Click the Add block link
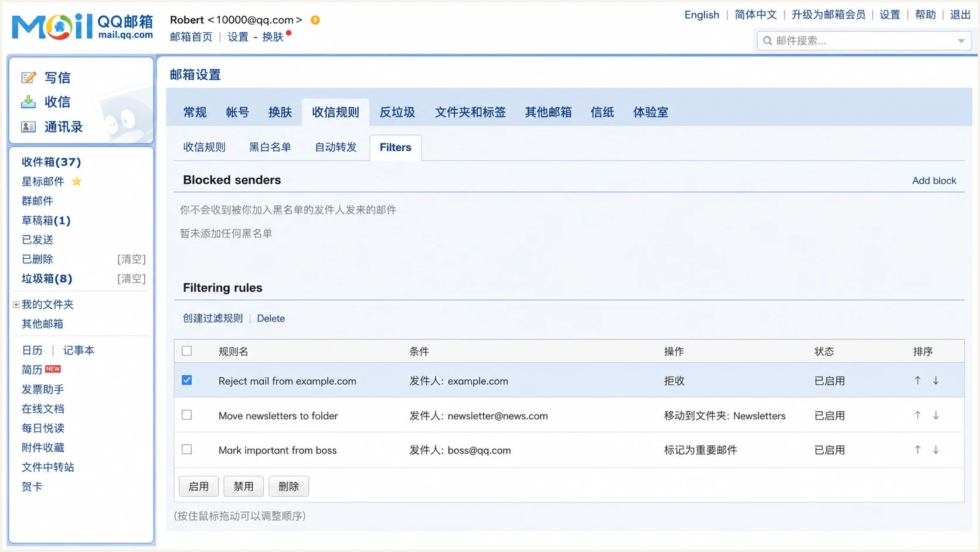980x552 pixels. tap(934, 181)
